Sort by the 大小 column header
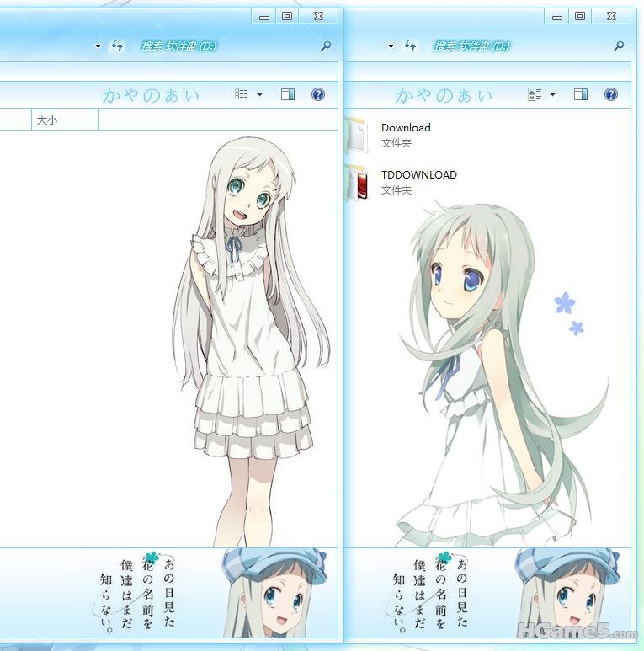Screen dimensions: 644x651 point(65,120)
